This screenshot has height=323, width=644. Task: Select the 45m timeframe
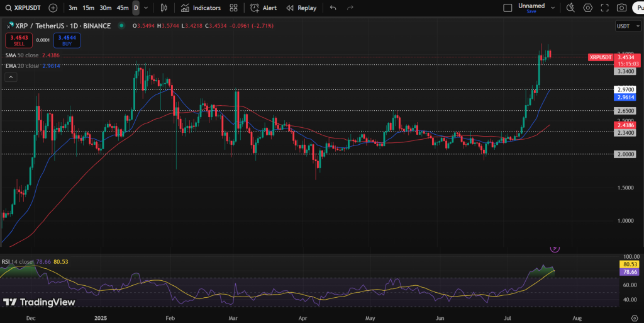(x=123, y=8)
